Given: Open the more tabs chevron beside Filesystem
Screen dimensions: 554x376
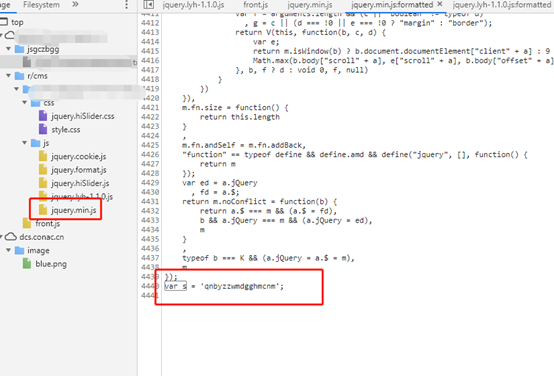Looking at the screenshot, I should 75,5.
